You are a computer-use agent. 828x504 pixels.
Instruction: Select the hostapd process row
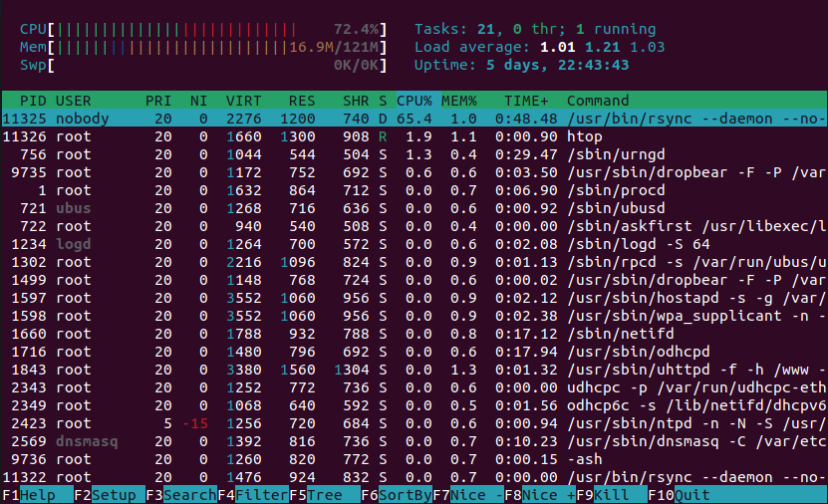[414, 298]
